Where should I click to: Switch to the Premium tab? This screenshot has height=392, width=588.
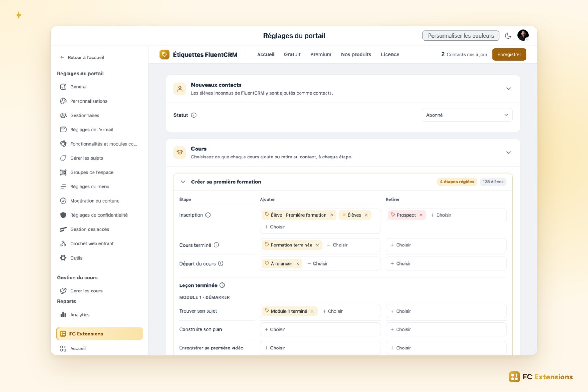pos(320,54)
